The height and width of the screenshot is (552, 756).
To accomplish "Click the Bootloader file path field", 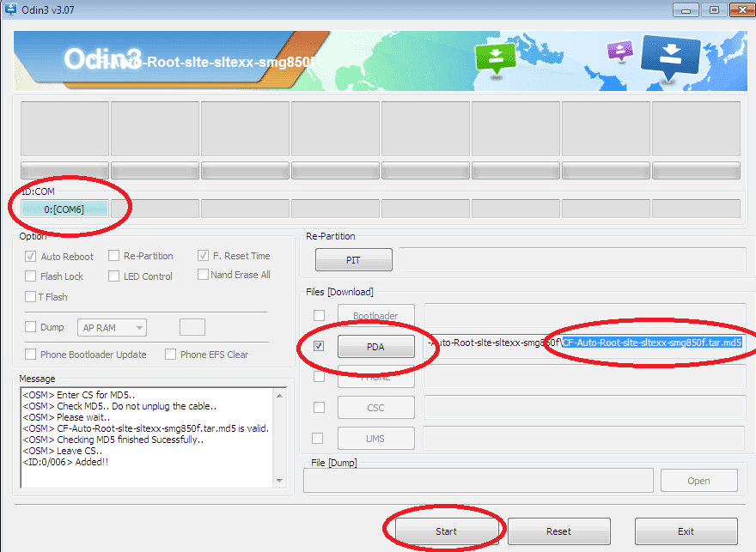I will (x=585, y=315).
